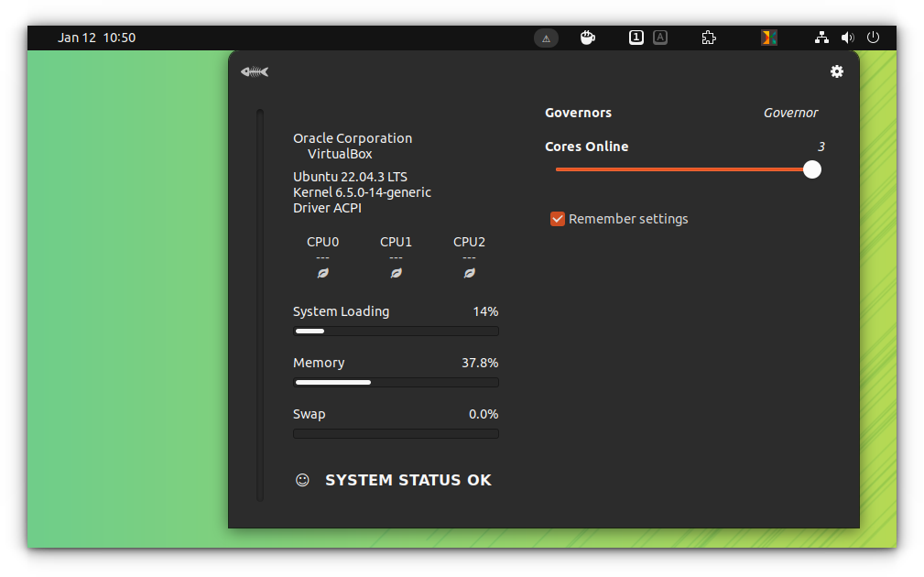Click the smiley face next to SYSTEM STATUS OK
924x577 pixels.
click(x=302, y=479)
